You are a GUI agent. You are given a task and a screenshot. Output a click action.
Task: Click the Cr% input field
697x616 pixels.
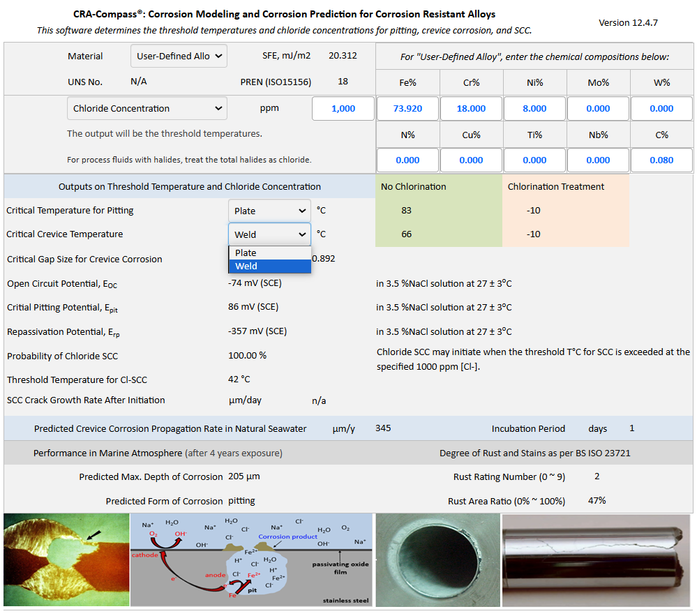[471, 108]
